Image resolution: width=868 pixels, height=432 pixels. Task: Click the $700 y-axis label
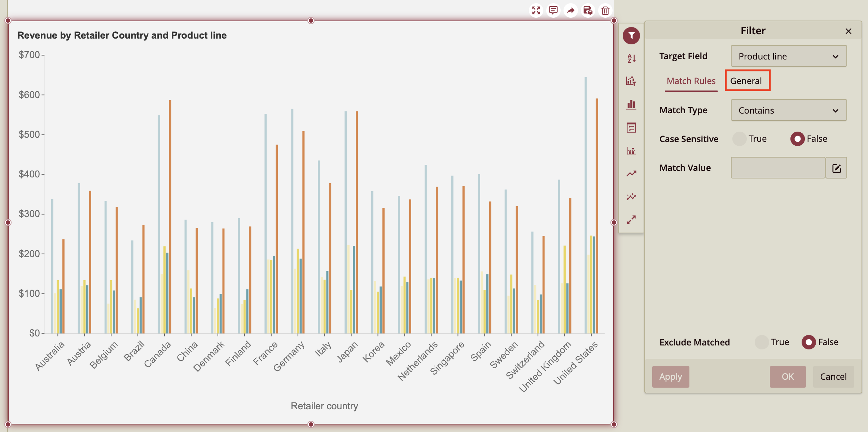pyautogui.click(x=29, y=55)
